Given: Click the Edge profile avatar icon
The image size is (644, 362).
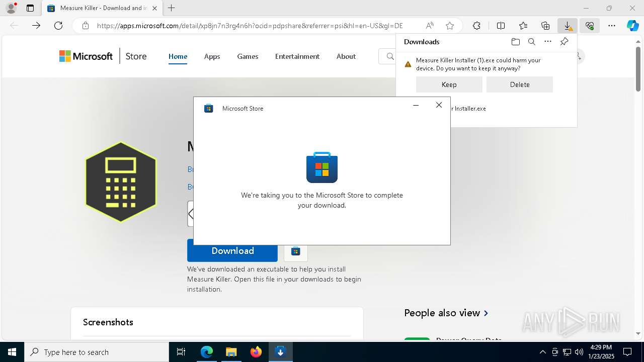Looking at the screenshot, I should pos(11,8).
